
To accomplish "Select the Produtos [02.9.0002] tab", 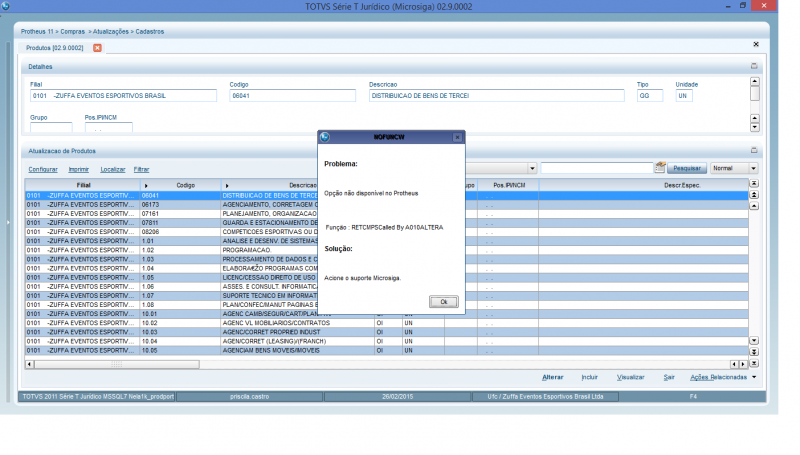I will (55, 47).
